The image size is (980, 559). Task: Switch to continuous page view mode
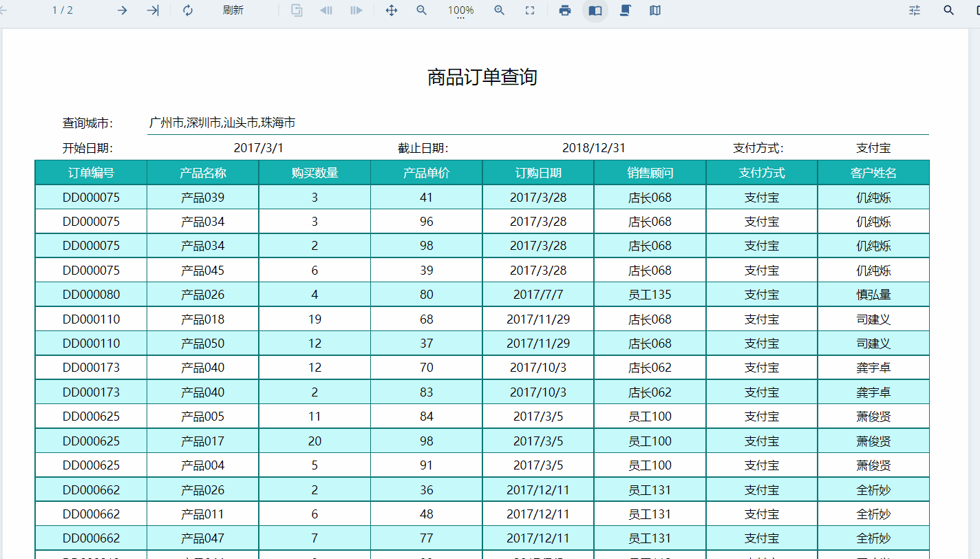click(625, 10)
